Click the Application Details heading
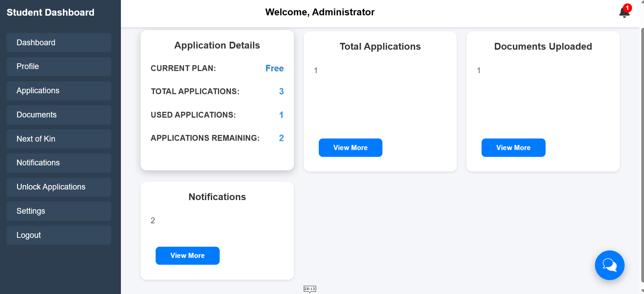 217,45
